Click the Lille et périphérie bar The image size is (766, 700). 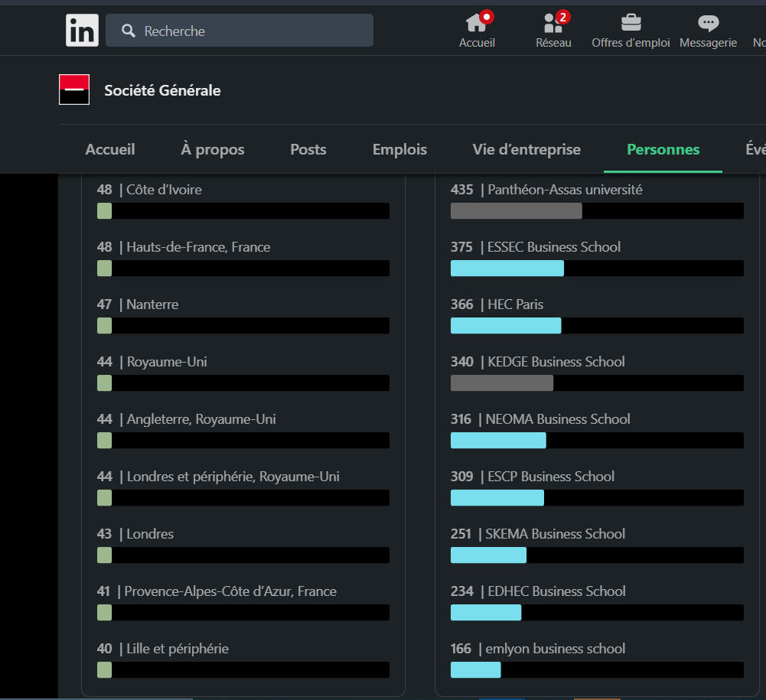coord(243,670)
